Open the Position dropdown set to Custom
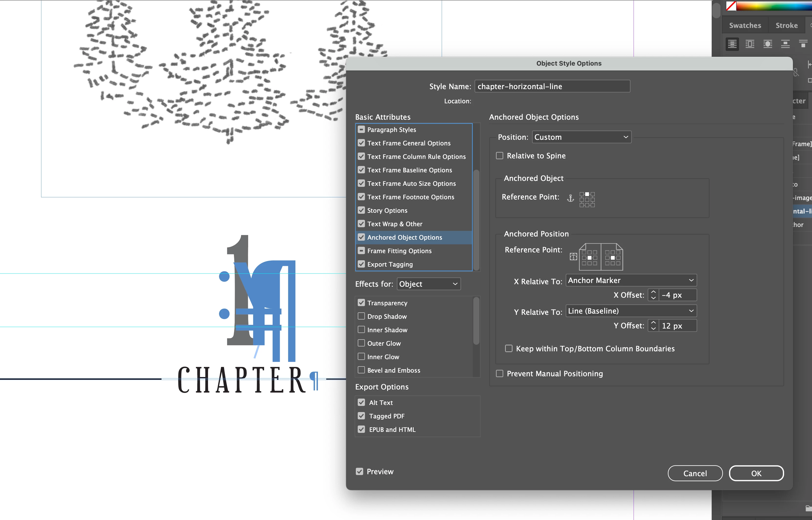 click(x=581, y=137)
